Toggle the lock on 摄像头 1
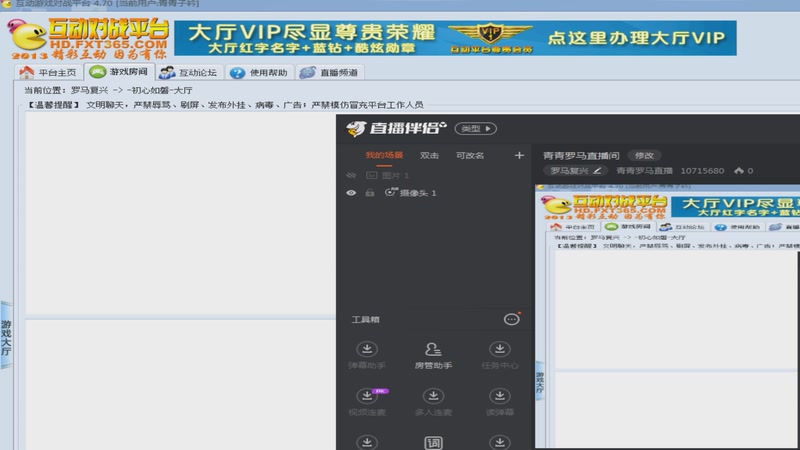 [x=369, y=193]
